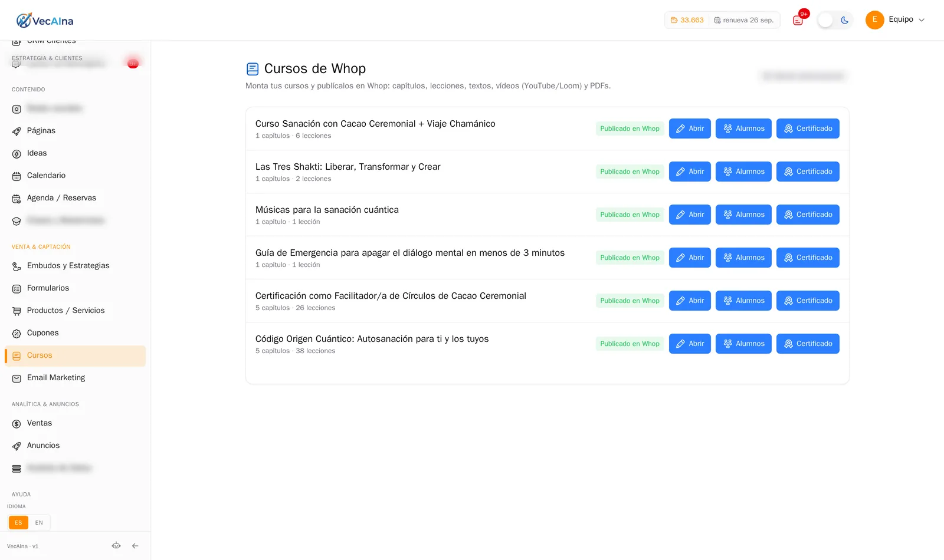Click the 33.663 credits counter
944x560 pixels.
pyautogui.click(x=687, y=20)
